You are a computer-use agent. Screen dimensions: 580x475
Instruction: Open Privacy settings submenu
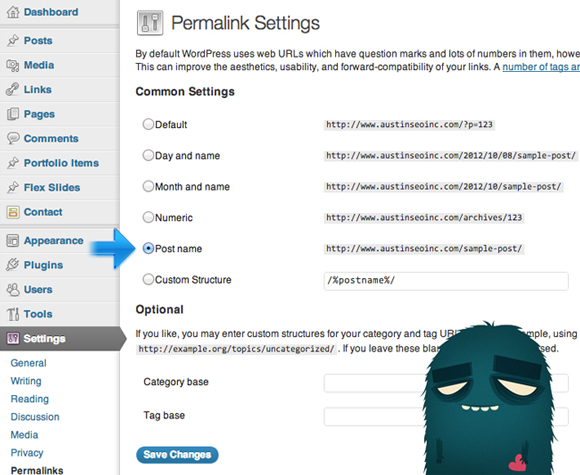[x=27, y=453]
